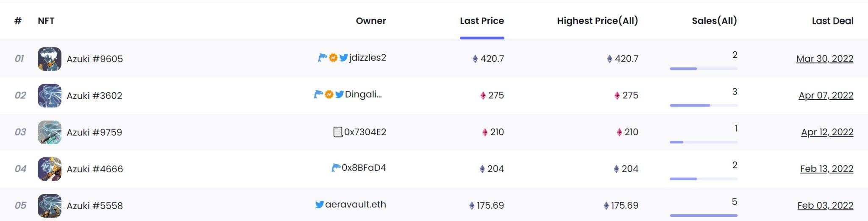
Task: Open jdizzles2's Twitter bird icon
Action: coord(343,58)
